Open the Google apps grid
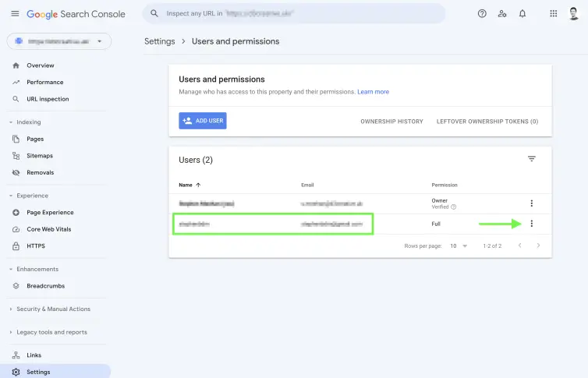The width and height of the screenshot is (588, 378). (554, 14)
